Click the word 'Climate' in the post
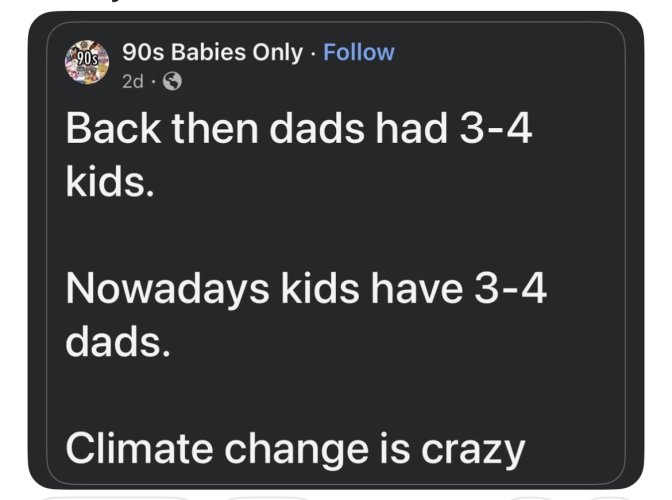672x500 pixels. click(140, 448)
